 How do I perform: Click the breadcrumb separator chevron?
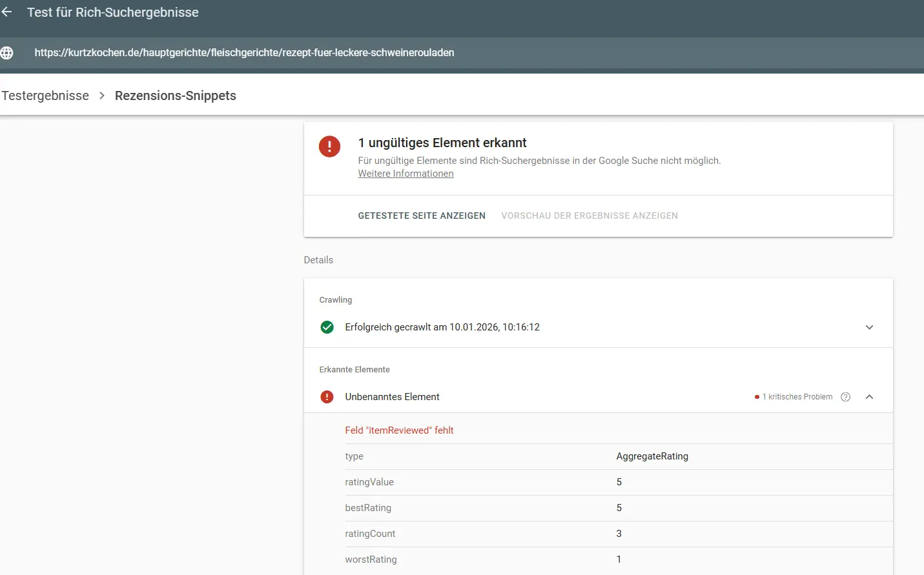point(102,96)
